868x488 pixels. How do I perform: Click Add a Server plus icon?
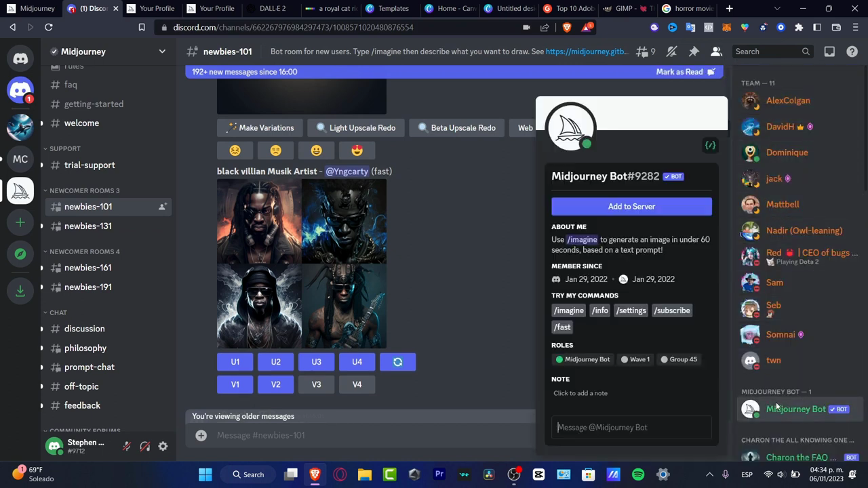click(20, 222)
